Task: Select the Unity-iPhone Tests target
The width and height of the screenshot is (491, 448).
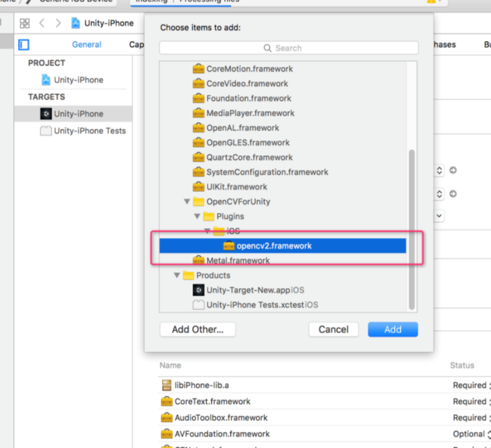Action: 90,130
